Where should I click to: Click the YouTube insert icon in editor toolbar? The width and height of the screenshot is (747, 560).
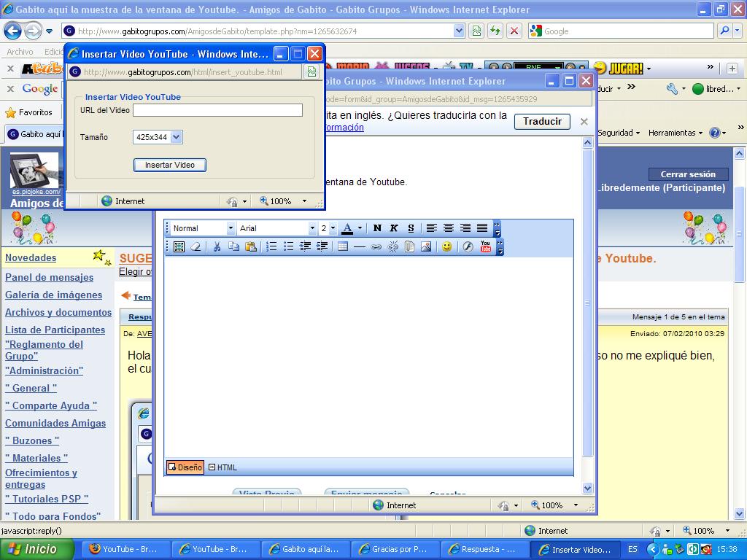pos(486,247)
